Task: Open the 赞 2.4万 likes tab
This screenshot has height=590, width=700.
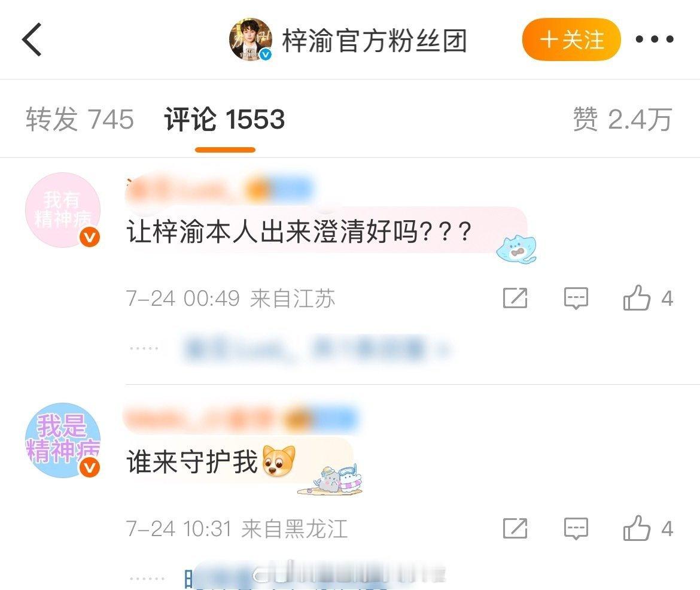Action: pos(622,119)
